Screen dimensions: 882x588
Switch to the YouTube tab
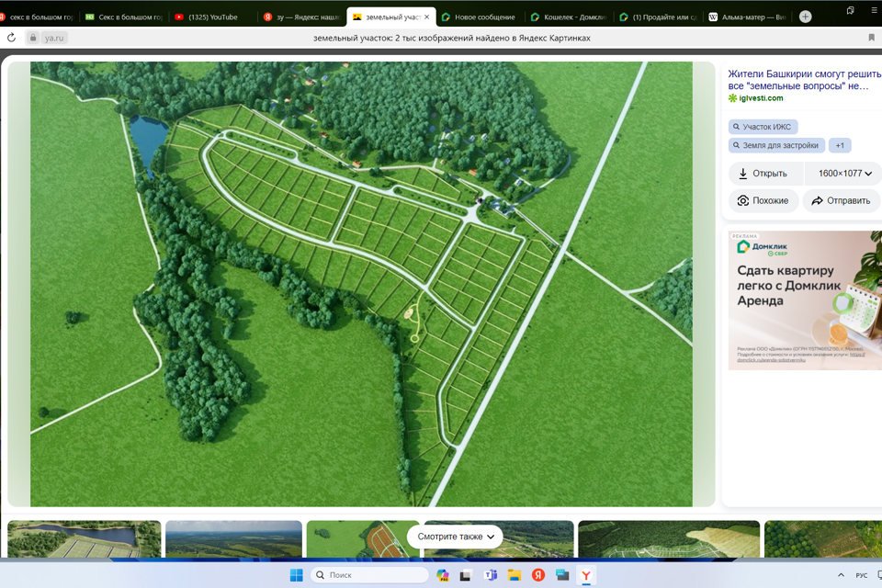pyautogui.click(x=211, y=17)
